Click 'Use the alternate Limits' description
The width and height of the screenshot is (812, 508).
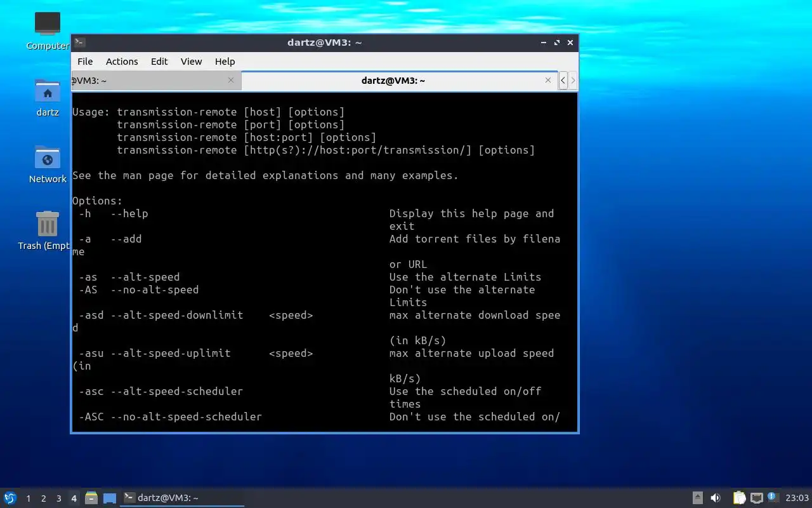(465, 277)
